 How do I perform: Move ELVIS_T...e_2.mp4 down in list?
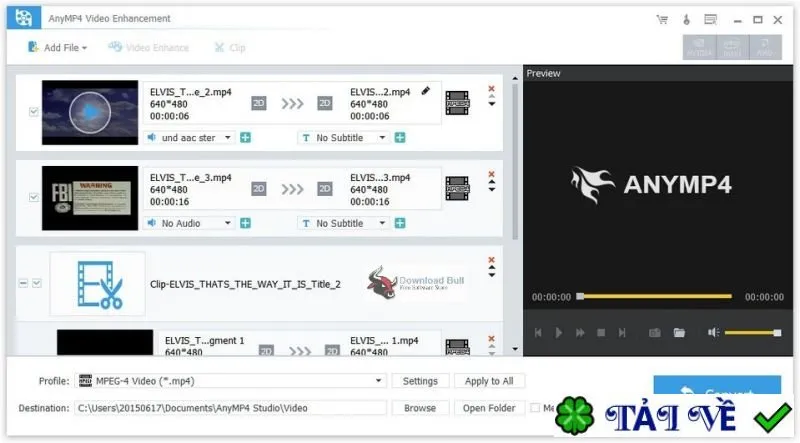(x=491, y=104)
